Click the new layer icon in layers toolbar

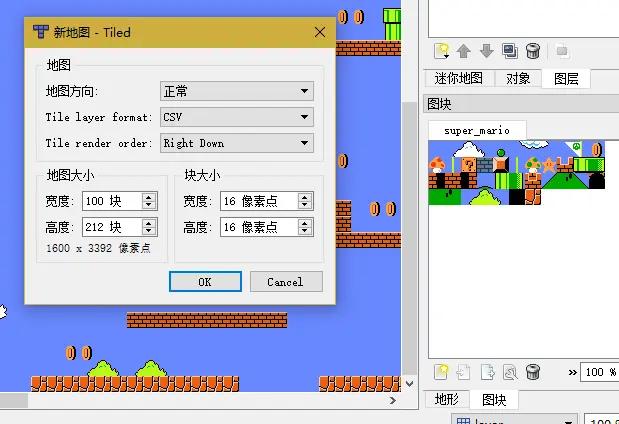pos(442,51)
